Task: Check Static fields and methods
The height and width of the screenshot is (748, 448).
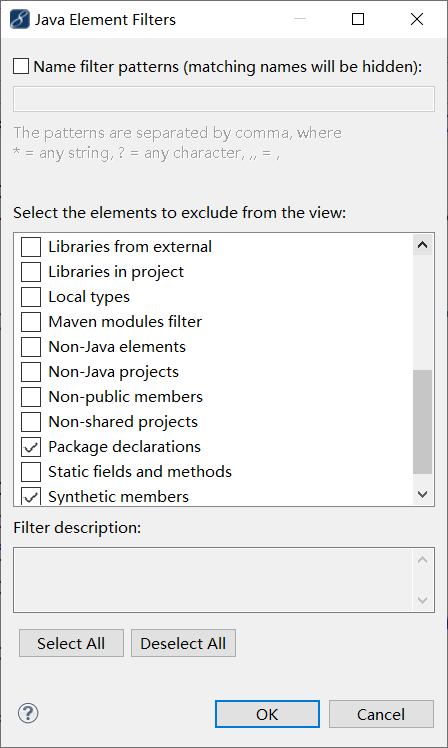Action: tap(31, 472)
